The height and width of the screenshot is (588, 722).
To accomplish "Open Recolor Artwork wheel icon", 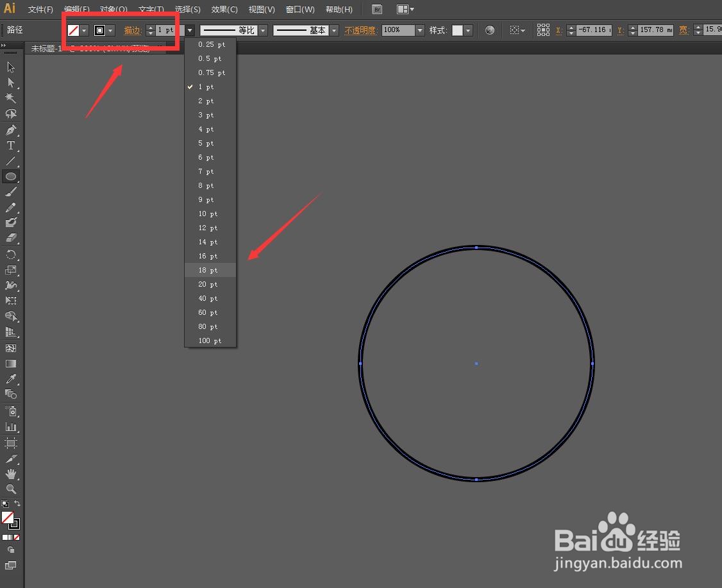I will point(490,30).
